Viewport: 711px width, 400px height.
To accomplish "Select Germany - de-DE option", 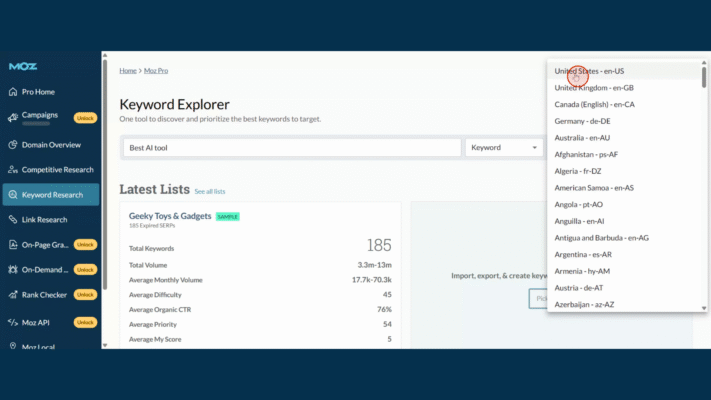I will coord(624,121).
